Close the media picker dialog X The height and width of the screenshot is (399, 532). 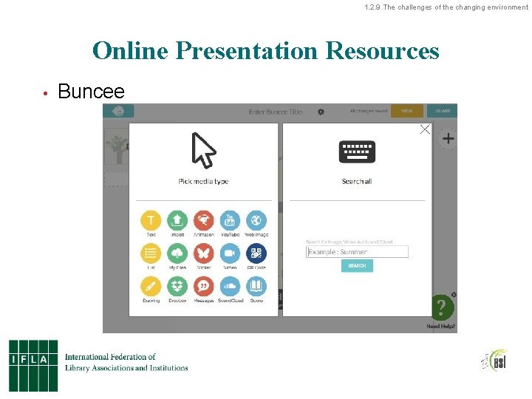[x=425, y=129]
